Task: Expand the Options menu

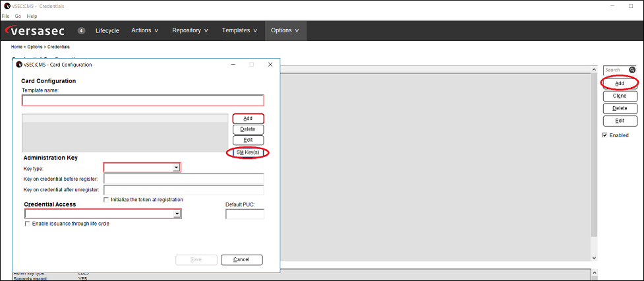Action: (285, 30)
